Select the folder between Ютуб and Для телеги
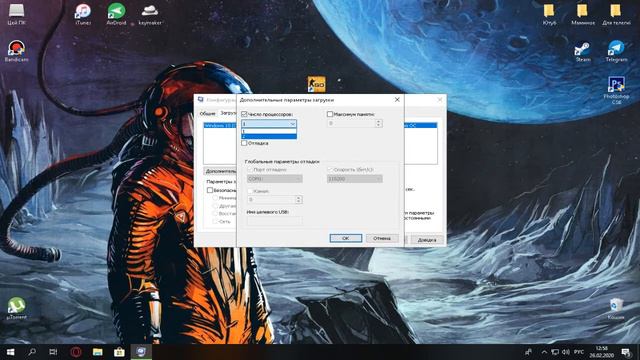 pos(583,14)
